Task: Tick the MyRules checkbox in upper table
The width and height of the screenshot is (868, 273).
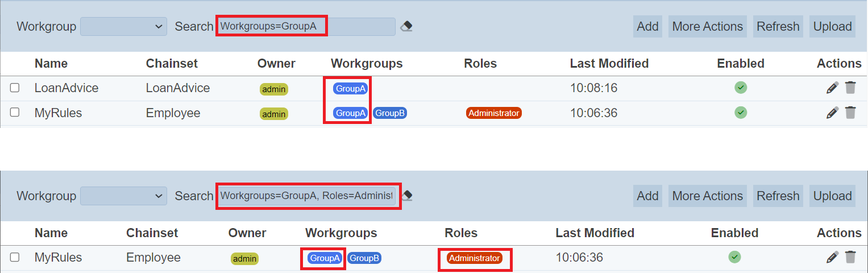Action: (15, 113)
